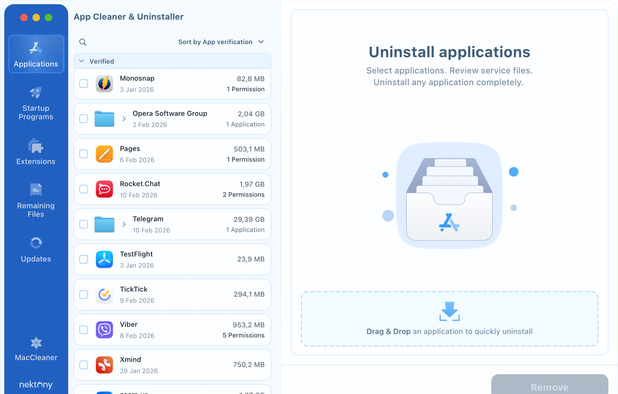Click the Pages 1 Permission label
This screenshot has width=618, height=394.
pyautogui.click(x=246, y=159)
